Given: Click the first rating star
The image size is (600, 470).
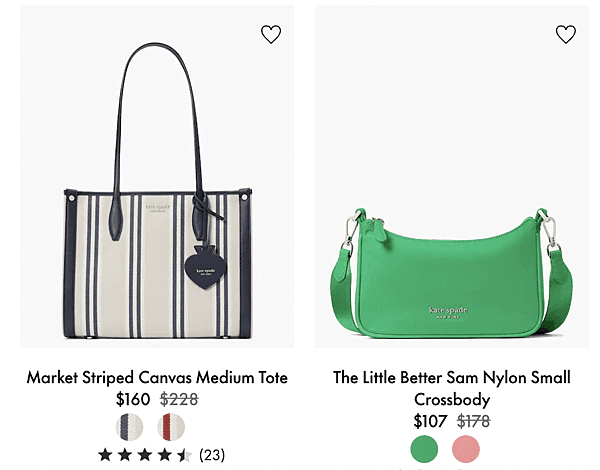Looking at the screenshot, I should pyautogui.click(x=105, y=455).
